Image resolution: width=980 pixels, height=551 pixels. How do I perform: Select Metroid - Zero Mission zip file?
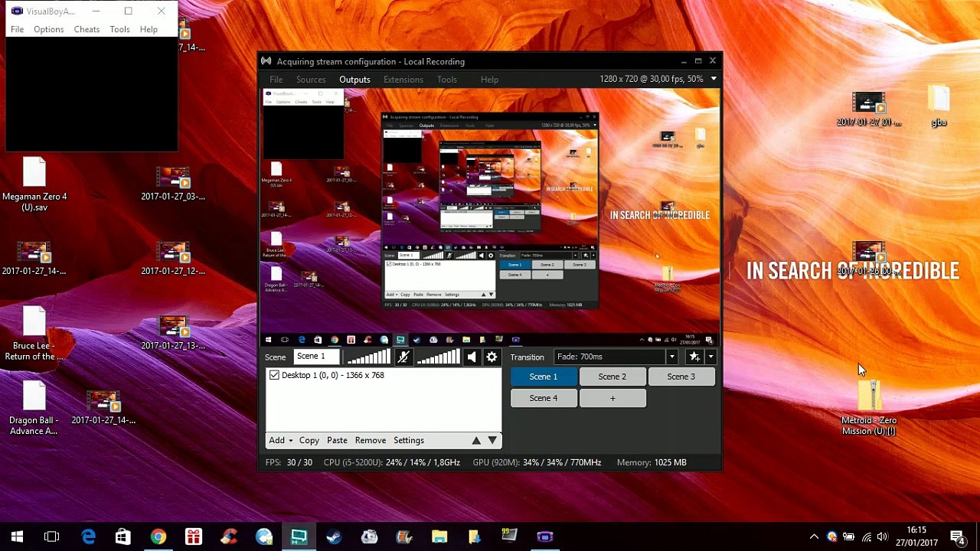coord(869,407)
